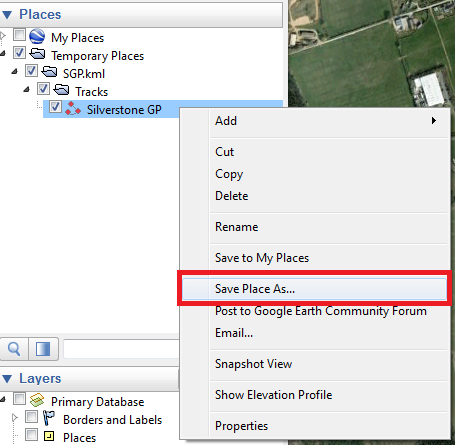Toggle the Borders and Labels checkbox
The height and width of the screenshot is (445, 455).
pos(32,416)
